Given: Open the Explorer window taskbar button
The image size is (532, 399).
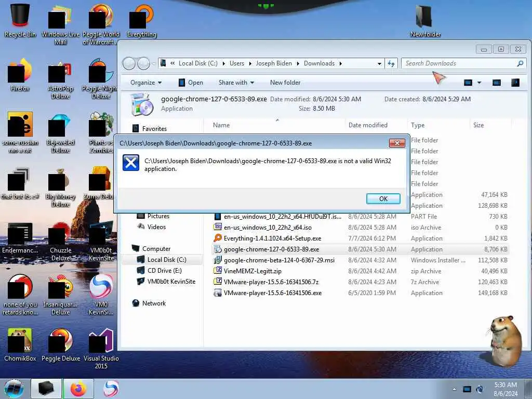Looking at the screenshot, I should click(46, 389).
